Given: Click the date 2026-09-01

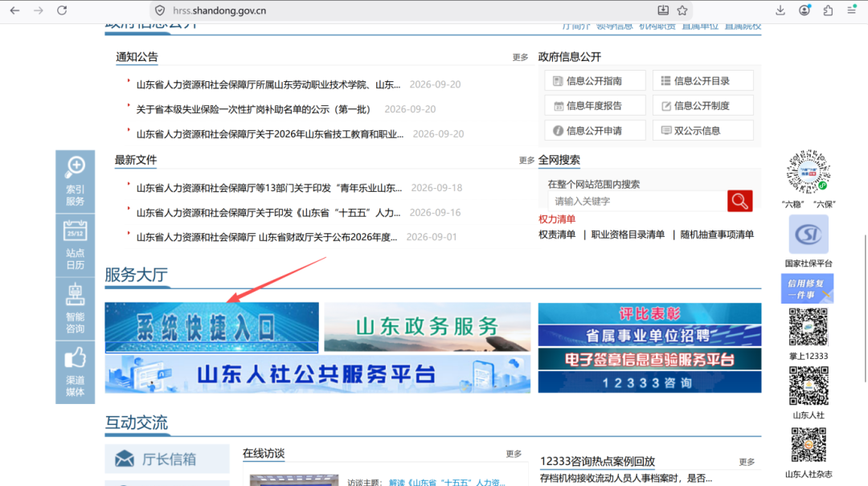Looking at the screenshot, I should point(432,237).
